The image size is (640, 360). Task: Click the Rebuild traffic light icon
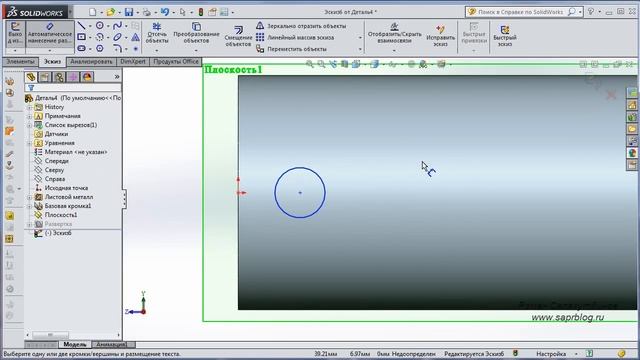(x=200, y=12)
